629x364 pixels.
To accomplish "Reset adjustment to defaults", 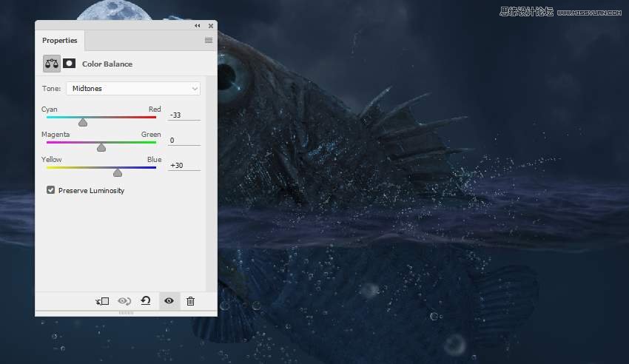I will click(146, 301).
